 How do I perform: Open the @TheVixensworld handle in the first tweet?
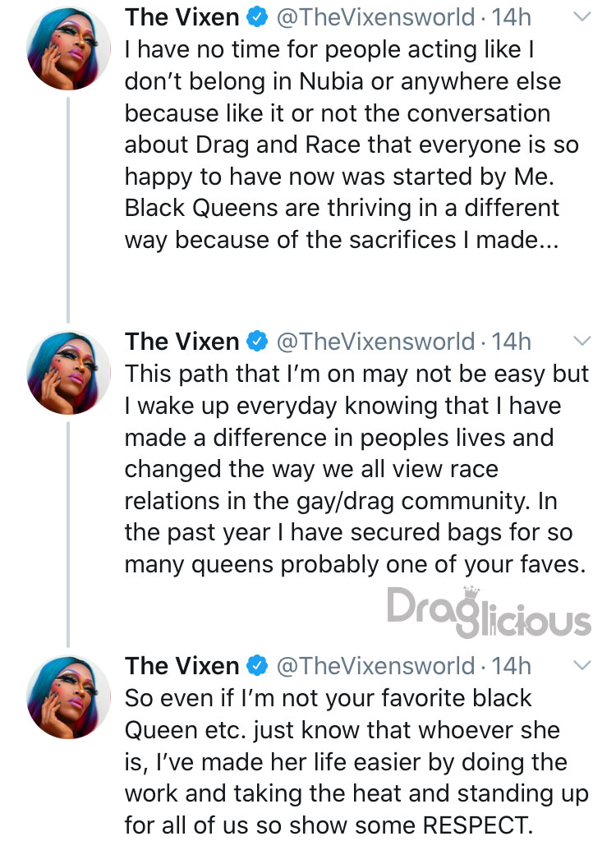pos(376,18)
